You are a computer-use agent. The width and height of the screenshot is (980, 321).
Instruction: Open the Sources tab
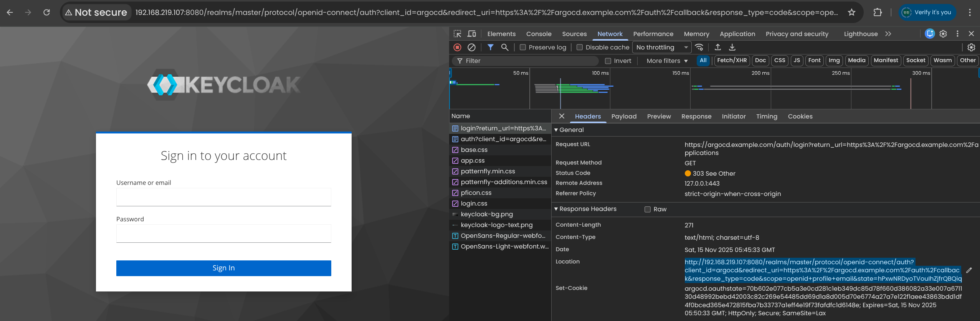[574, 34]
